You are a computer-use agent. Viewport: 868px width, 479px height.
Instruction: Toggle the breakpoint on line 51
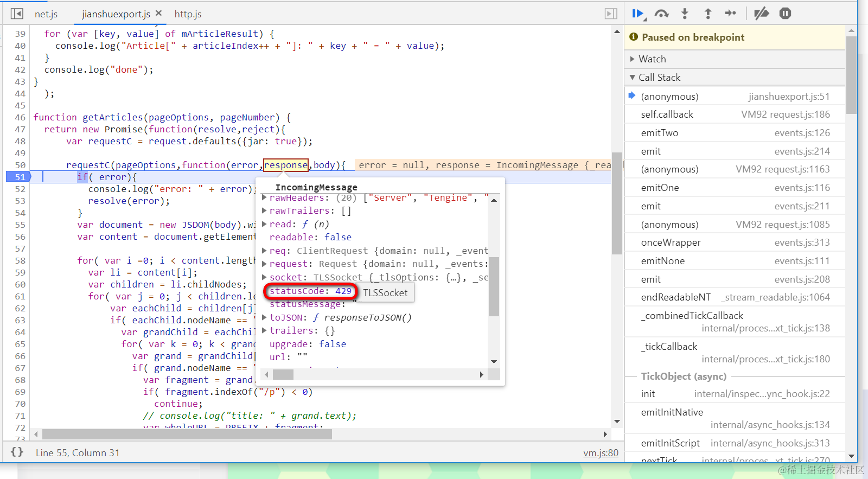point(18,177)
